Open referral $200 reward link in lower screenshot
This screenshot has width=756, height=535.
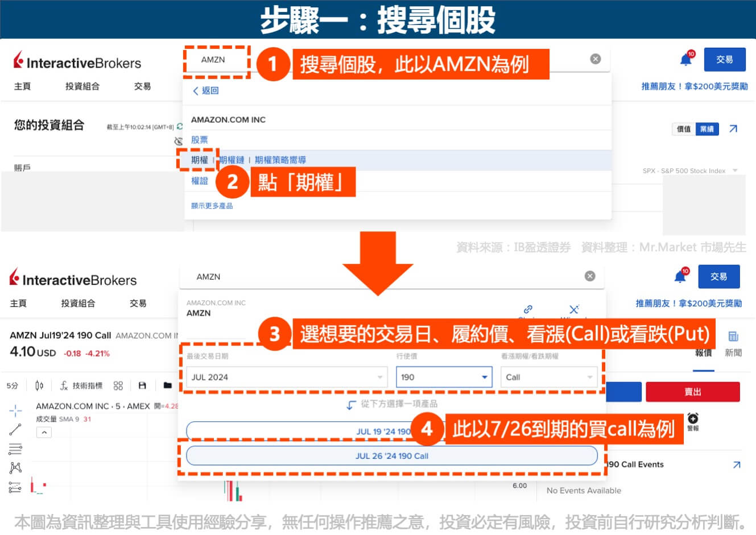pyautogui.click(x=689, y=303)
